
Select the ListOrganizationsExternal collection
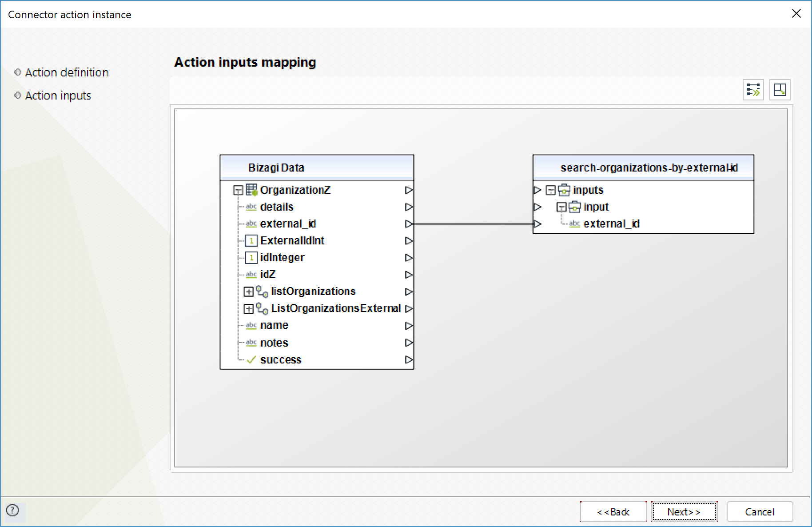click(x=336, y=308)
